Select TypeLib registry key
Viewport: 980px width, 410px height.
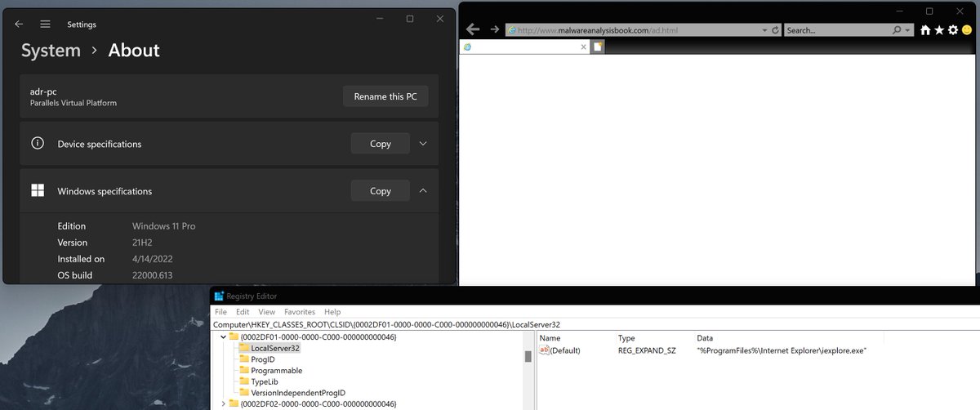click(265, 381)
